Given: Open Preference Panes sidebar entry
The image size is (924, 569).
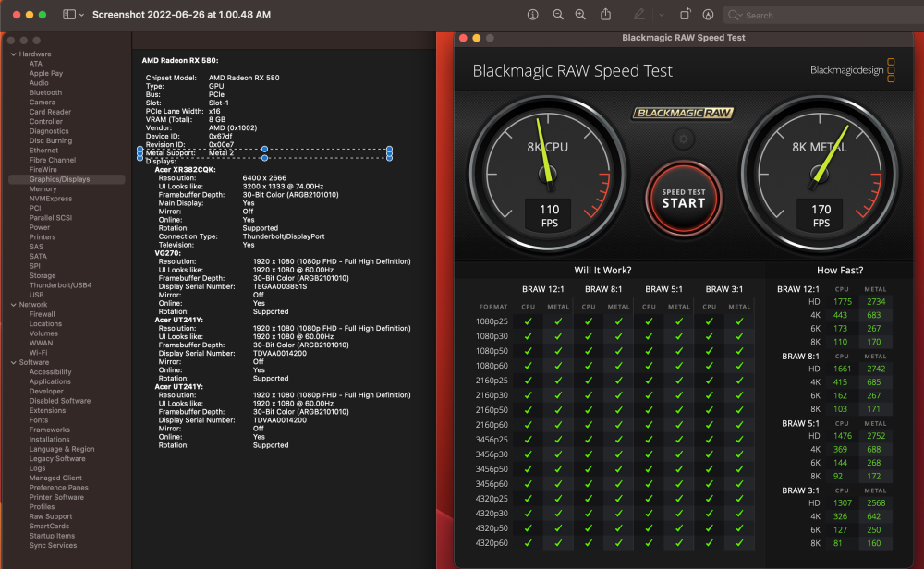Looking at the screenshot, I should [59, 488].
